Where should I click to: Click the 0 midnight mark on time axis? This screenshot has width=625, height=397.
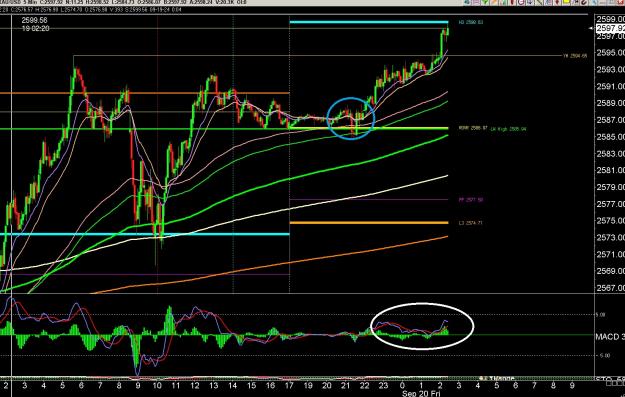pyautogui.click(x=402, y=385)
